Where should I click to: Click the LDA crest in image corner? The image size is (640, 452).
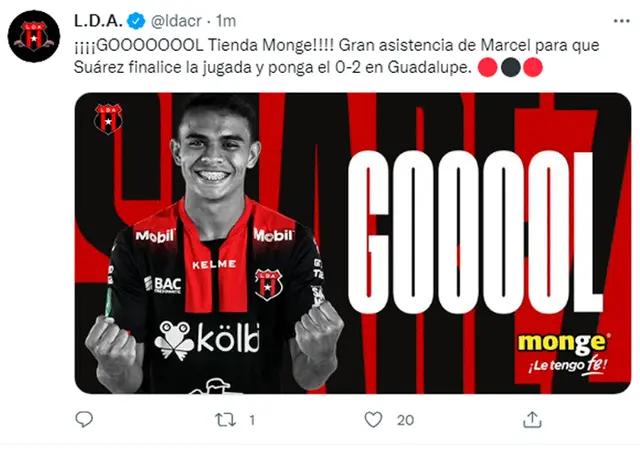[x=108, y=119]
